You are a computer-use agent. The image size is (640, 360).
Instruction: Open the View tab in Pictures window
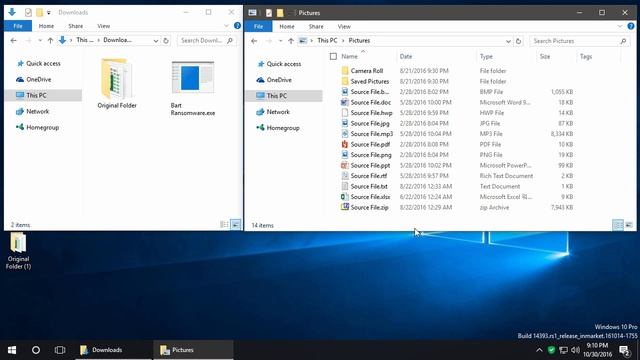click(344, 26)
